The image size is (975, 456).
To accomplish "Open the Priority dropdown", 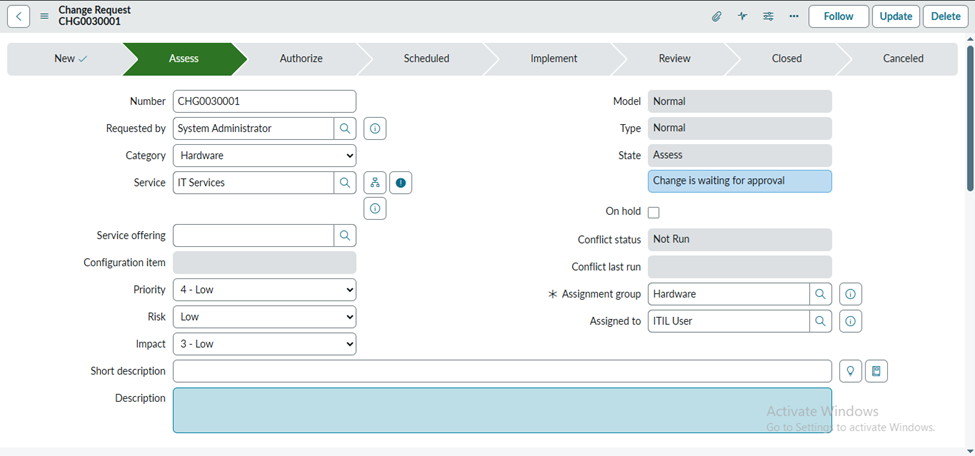I will pyautogui.click(x=264, y=290).
